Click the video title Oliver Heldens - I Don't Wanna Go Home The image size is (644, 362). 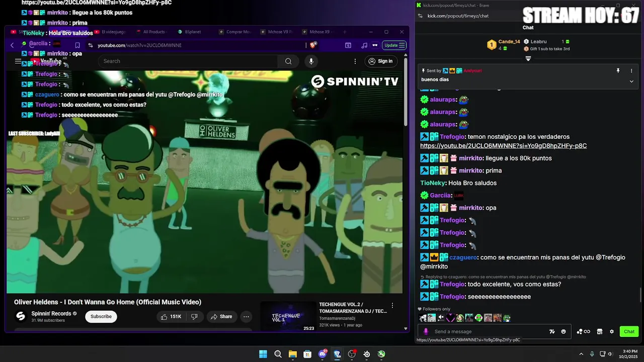[x=108, y=302]
